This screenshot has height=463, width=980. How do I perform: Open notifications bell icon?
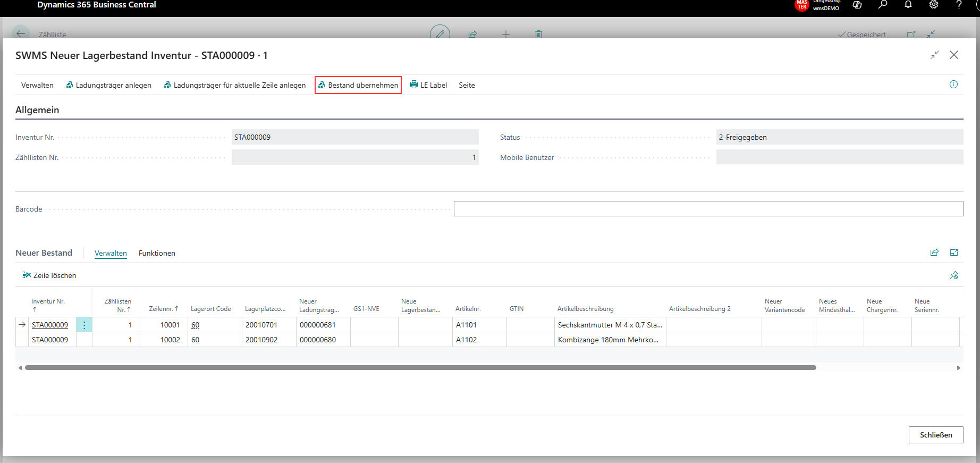point(908,5)
